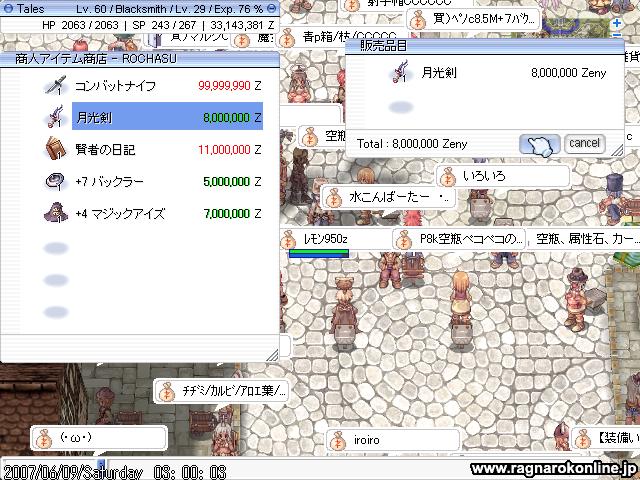Click the resize grip of 販売品目 window
The height and width of the screenshot is (480, 640).
[617, 150]
